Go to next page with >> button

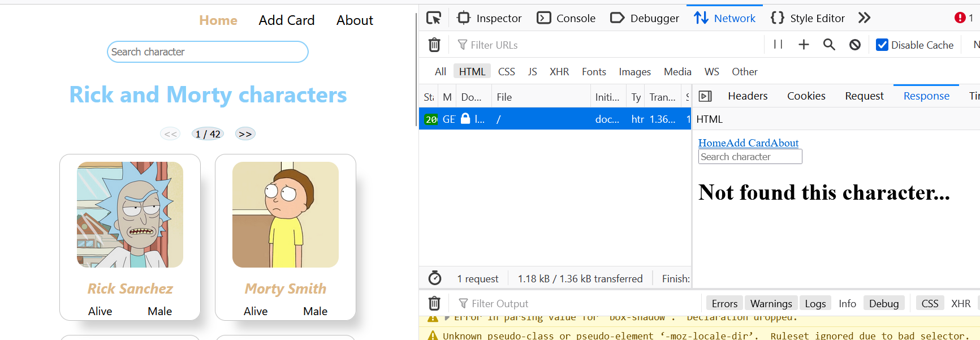[x=245, y=134]
